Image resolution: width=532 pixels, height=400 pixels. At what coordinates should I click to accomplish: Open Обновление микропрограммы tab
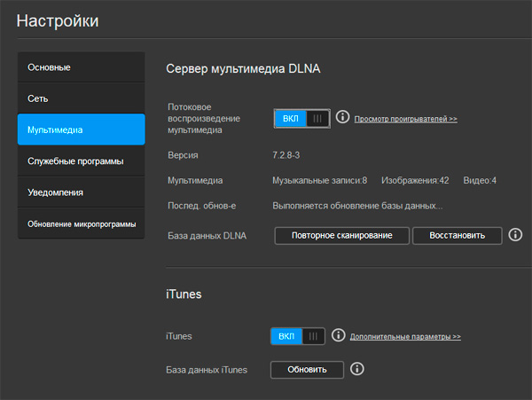tap(81, 224)
